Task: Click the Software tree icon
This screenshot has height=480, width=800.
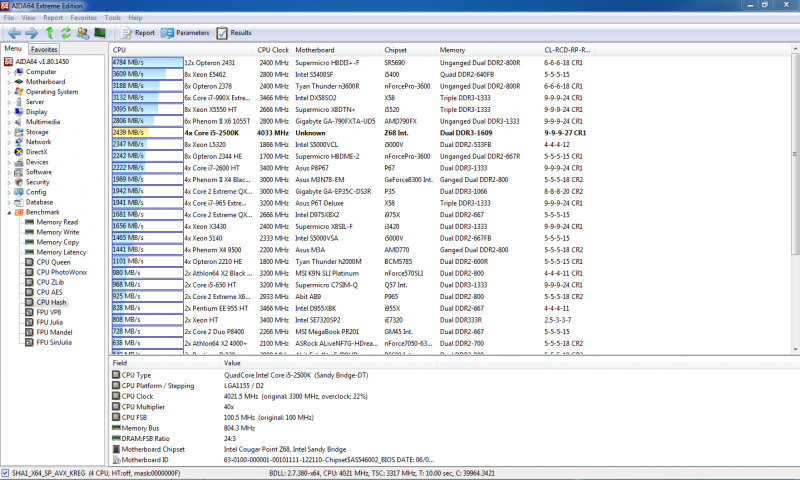Action: click(19, 172)
